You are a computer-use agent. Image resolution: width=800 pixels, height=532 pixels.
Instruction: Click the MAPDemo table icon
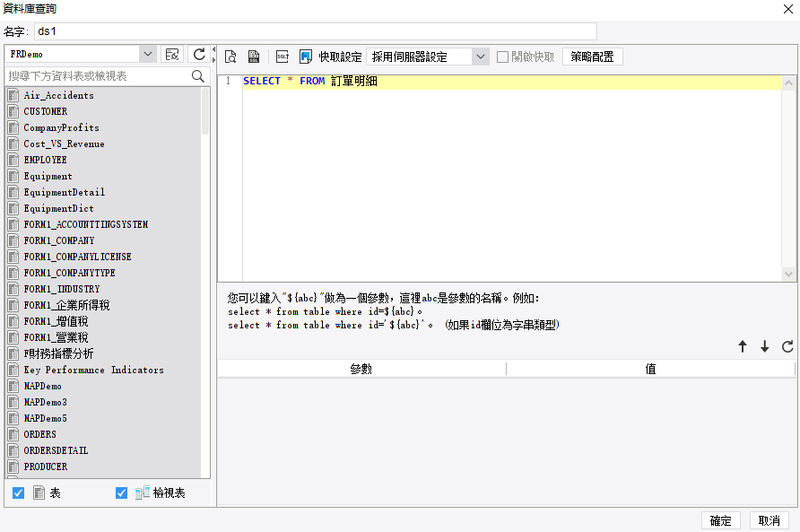pos(13,386)
